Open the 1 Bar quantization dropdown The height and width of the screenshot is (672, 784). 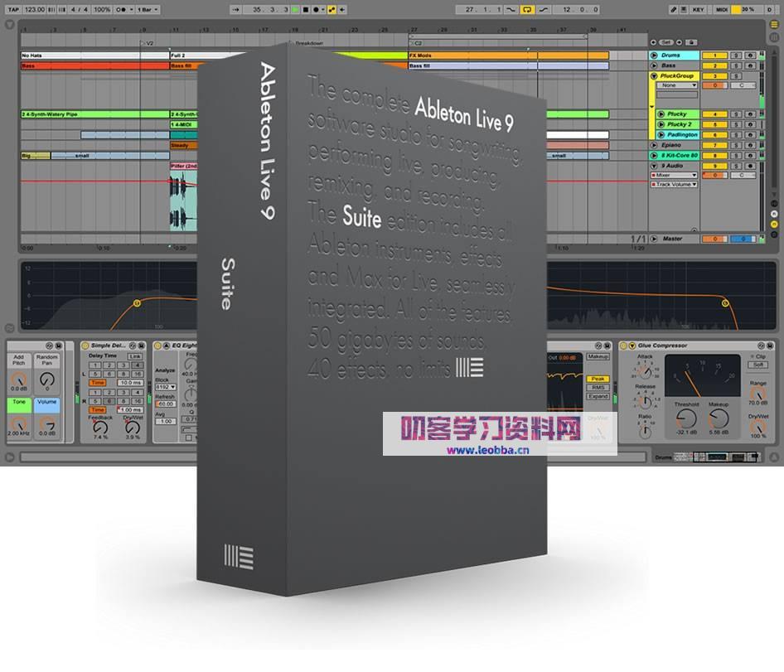(148, 9)
